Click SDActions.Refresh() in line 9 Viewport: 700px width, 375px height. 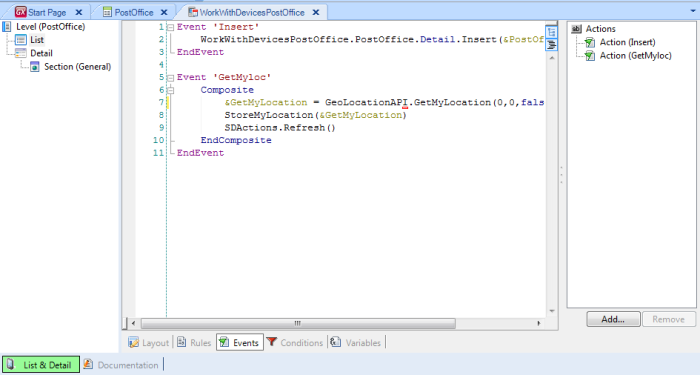280,128
